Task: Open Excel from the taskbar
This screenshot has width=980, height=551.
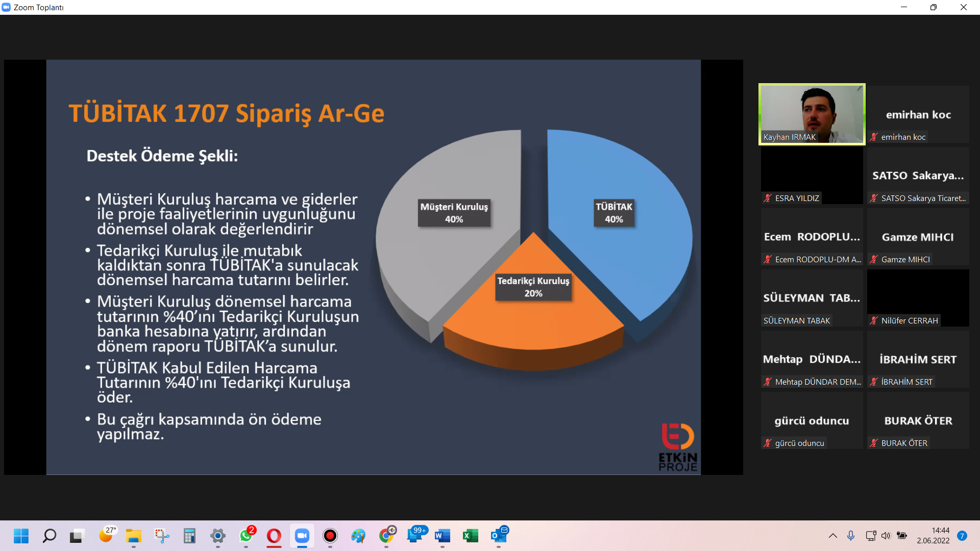Action: pyautogui.click(x=470, y=536)
